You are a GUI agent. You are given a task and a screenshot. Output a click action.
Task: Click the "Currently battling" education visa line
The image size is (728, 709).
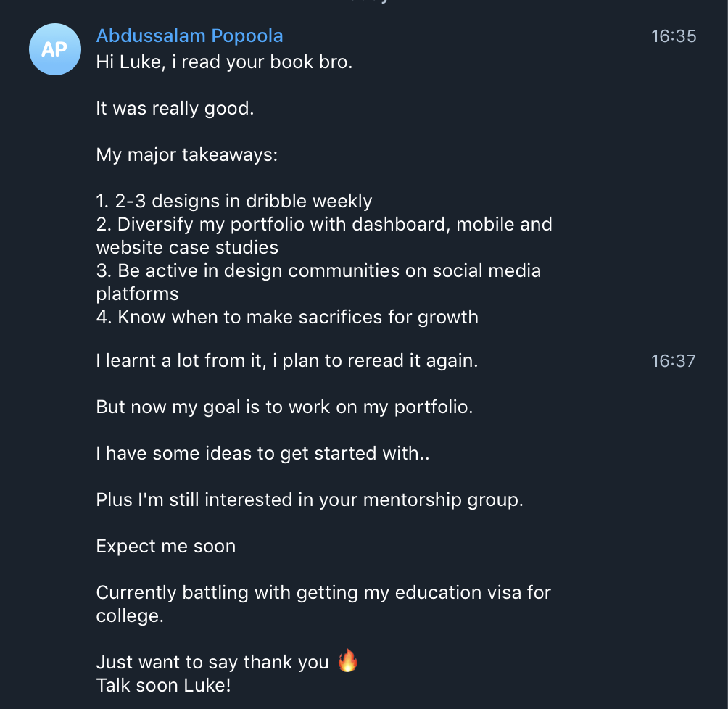click(323, 593)
